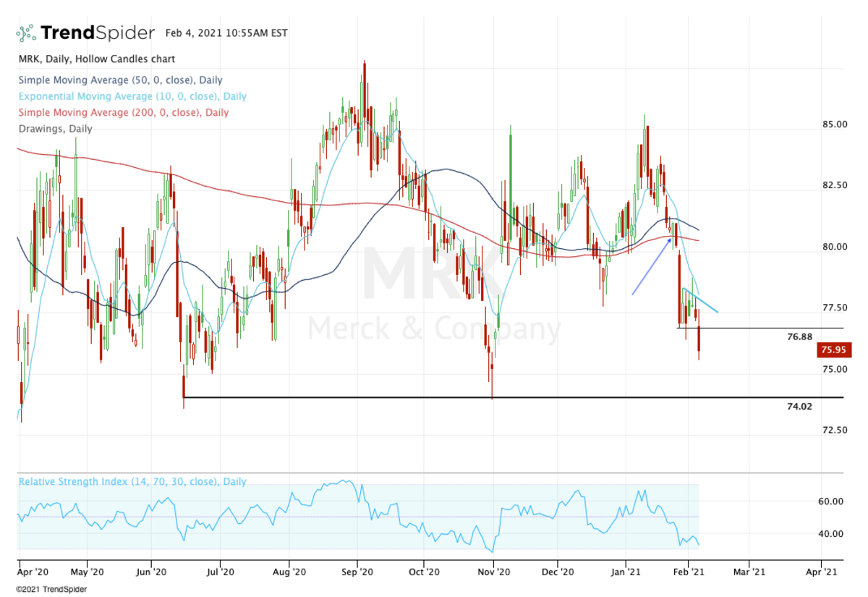Click the TrendSpider brand name text
The width and height of the screenshot is (868, 597).
click(97, 33)
